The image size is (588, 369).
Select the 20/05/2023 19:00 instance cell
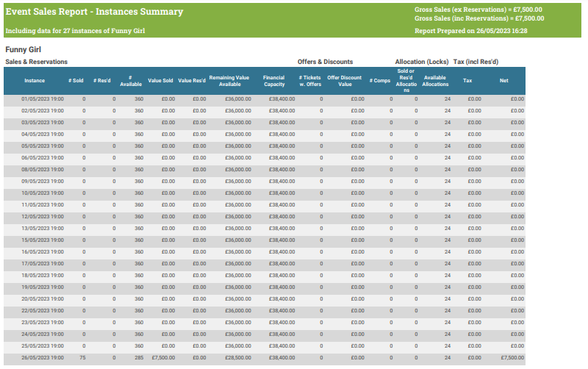[43, 299]
